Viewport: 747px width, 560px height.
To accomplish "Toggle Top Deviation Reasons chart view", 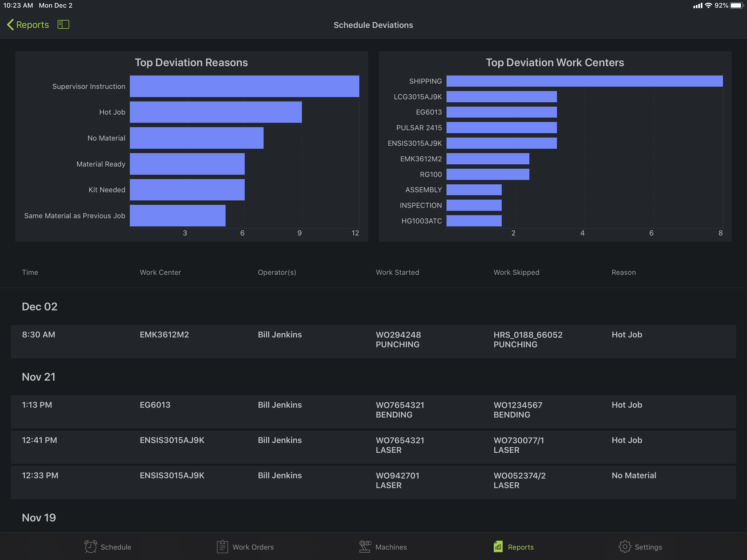I will (x=191, y=62).
